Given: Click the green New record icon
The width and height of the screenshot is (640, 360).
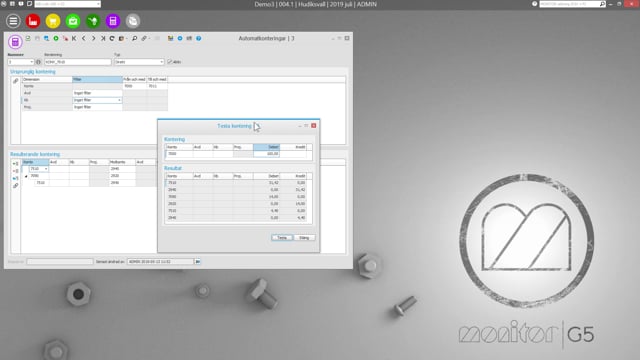Looking at the screenshot, I should (x=56, y=38).
